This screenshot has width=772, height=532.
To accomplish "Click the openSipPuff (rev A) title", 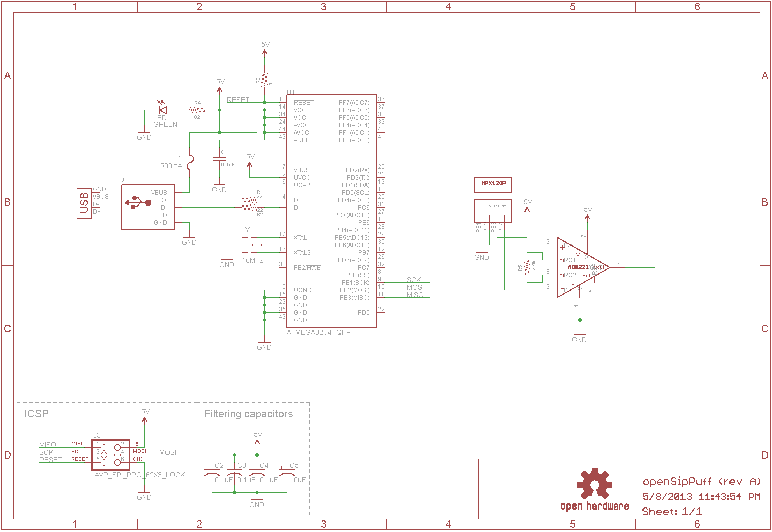I will [x=701, y=482].
